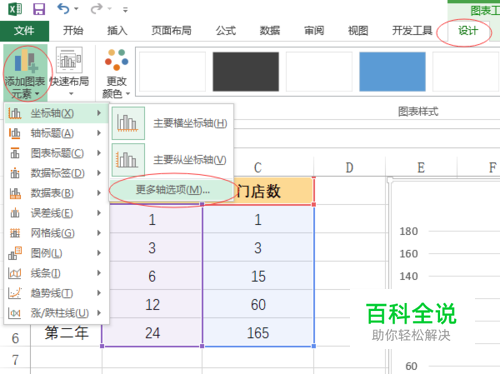Open the 更改颜色 palette dropdown
Viewport: 500px width, 374px height.
116,73
